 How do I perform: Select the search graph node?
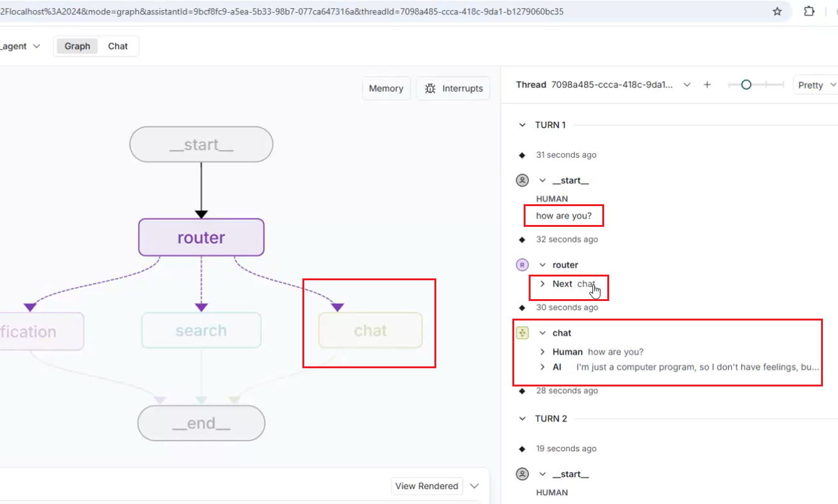[201, 331]
